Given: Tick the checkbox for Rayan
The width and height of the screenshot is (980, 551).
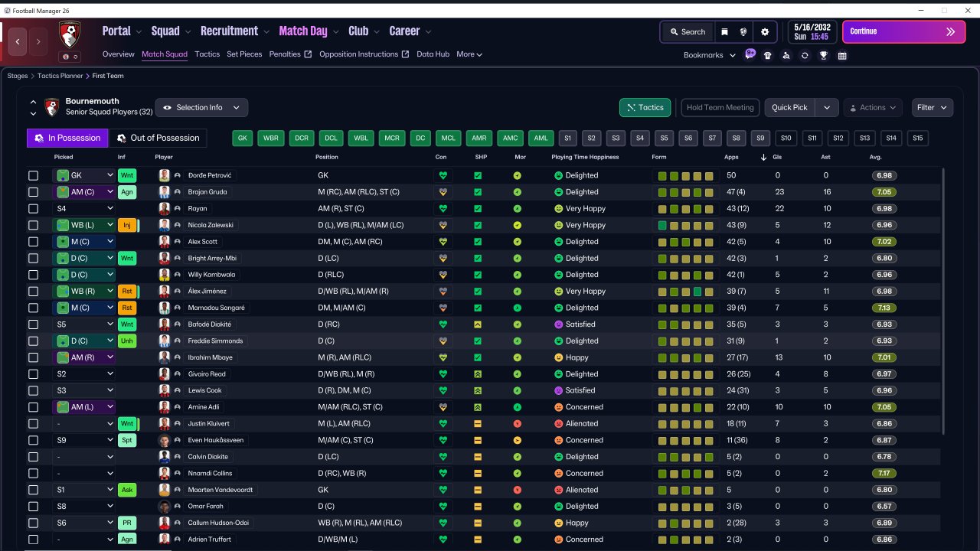Looking at the screenshot, I should tap(33, 208).
